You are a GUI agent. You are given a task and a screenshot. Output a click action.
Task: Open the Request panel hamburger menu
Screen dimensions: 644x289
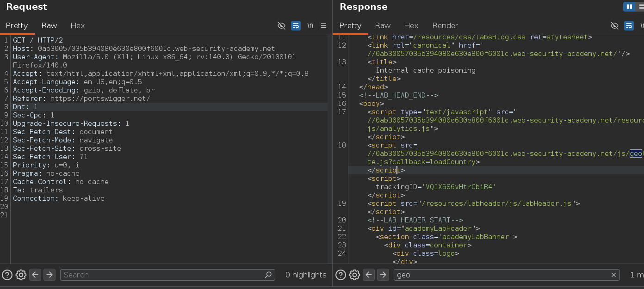pyautogui.click(x=324, y=26)
